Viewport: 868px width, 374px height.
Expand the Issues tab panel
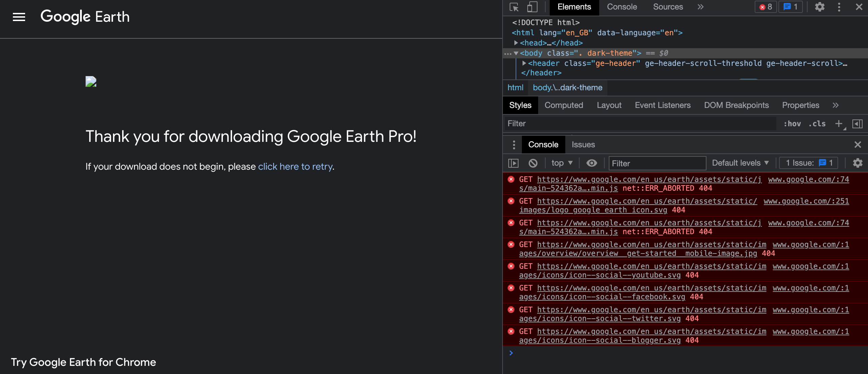pos(583,144)
